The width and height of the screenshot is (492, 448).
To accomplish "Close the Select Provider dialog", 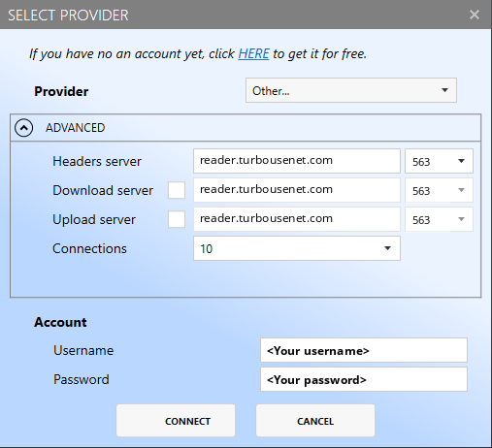I will coord(475,15).
